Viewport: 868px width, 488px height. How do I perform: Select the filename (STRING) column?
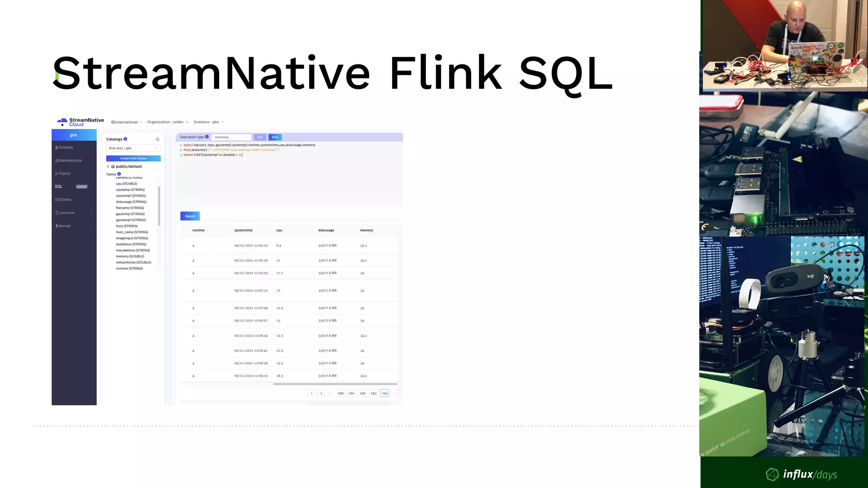click(x=130, y=208)
